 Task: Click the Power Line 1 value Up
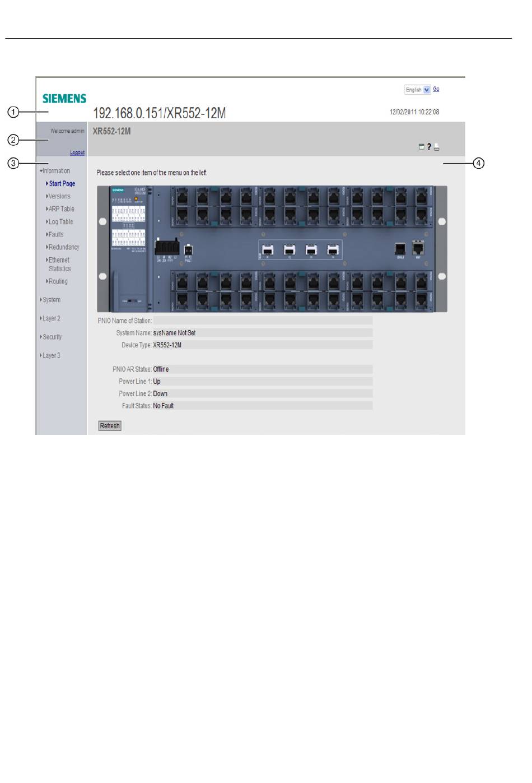[157, 382]
